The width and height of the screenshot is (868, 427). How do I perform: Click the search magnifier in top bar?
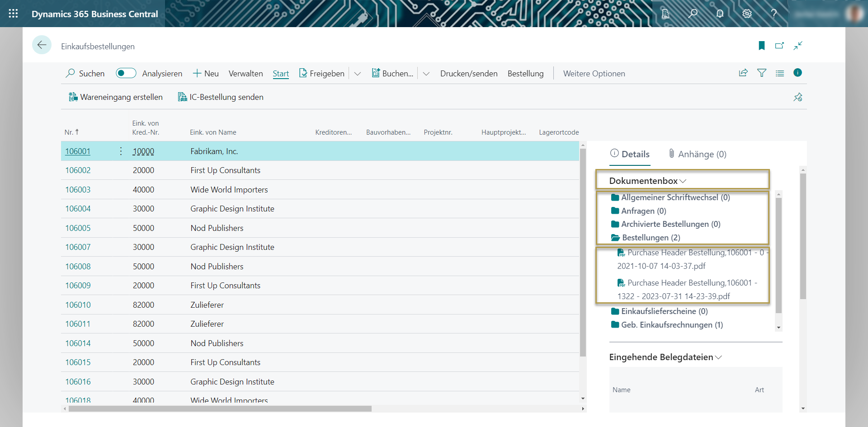[693, 14]
